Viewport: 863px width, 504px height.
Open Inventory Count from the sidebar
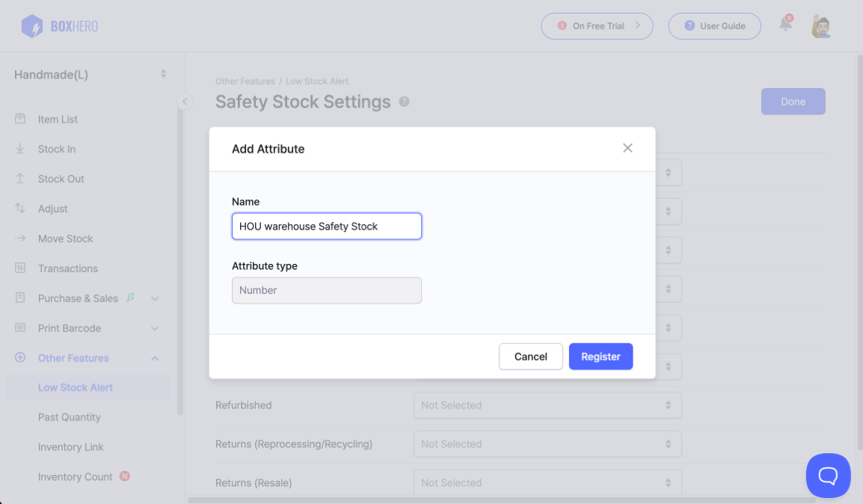(x=75, y=476)
